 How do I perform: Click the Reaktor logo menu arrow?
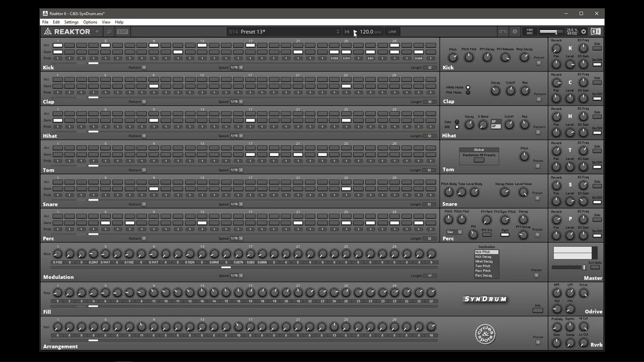(x=97, y=32)
